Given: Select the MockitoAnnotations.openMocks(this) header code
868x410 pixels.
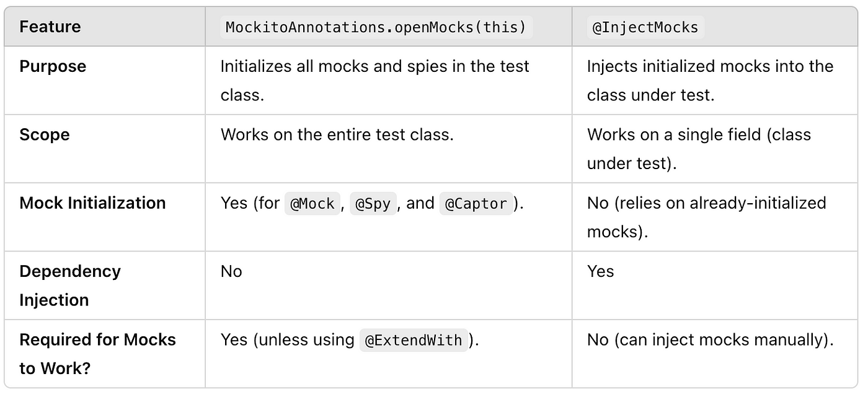Looking at the screenshot, I should (x=377, y=27).
